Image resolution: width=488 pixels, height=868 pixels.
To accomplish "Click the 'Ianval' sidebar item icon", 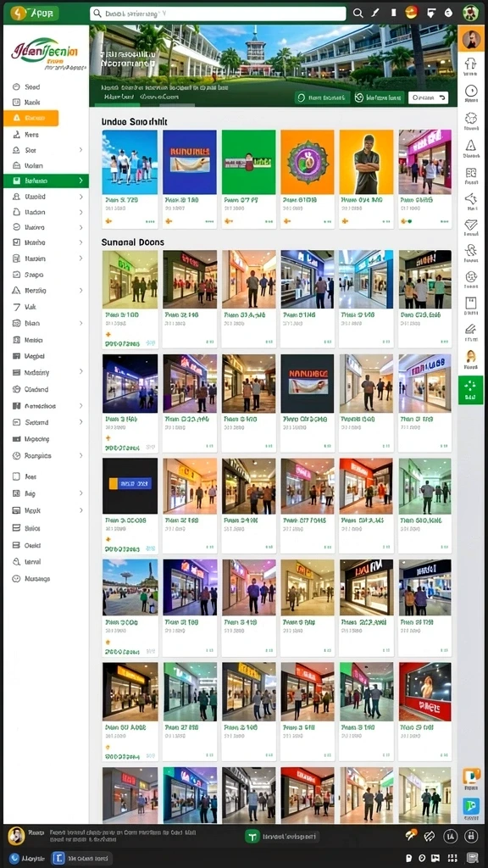I will (16, 561).
